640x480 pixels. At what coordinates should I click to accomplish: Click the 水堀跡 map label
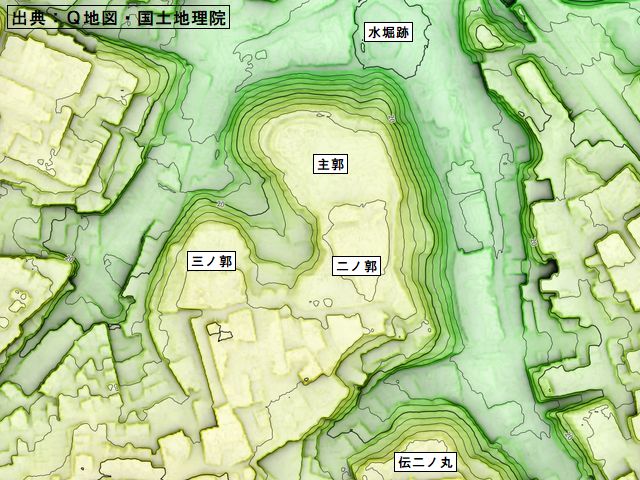tap(389, 32)
